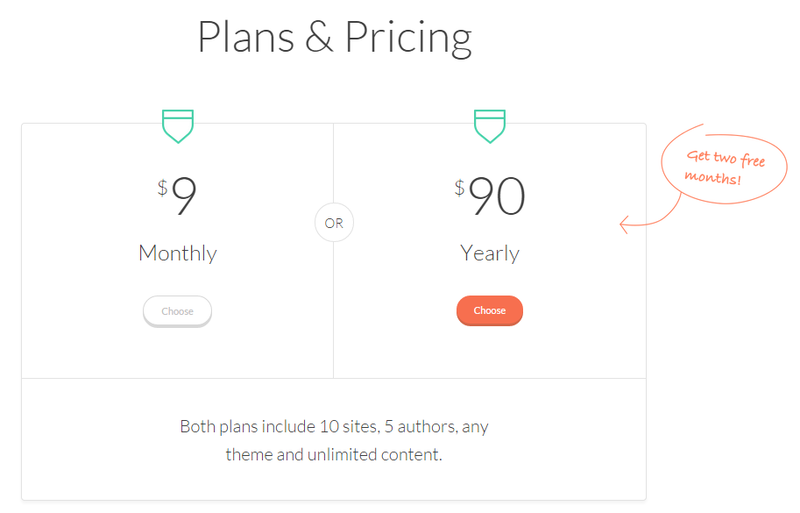Click the Both plans include description text
This screenshot has height=513, width=800.
[x=334, y=440]
